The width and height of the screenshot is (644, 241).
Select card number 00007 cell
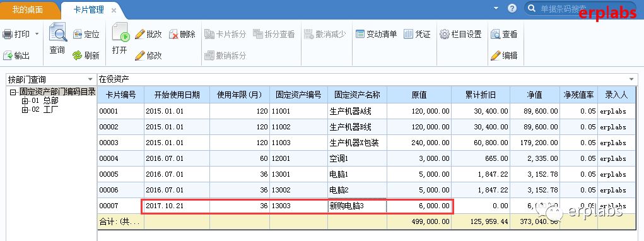120,206
